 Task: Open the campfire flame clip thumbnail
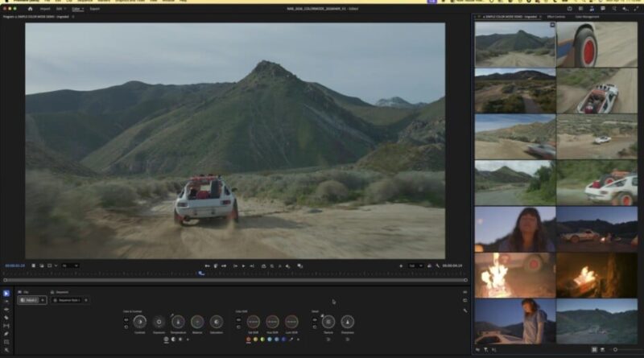pos(515,275)
